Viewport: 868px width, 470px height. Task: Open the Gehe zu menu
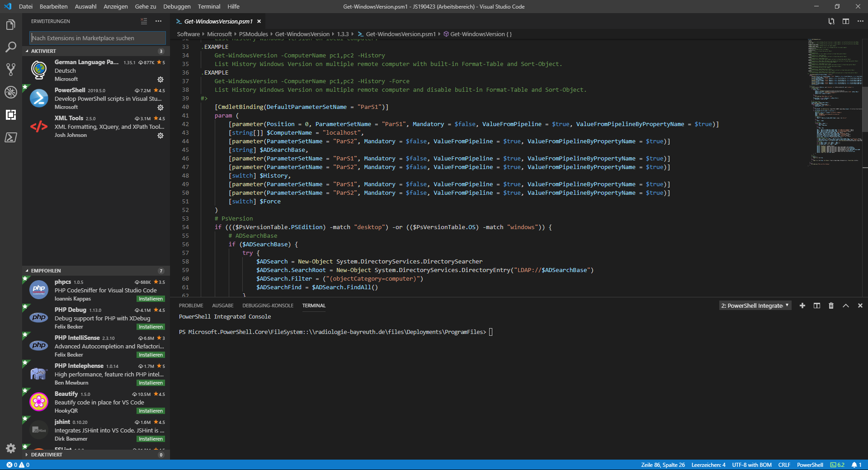[x=145, y=6]
